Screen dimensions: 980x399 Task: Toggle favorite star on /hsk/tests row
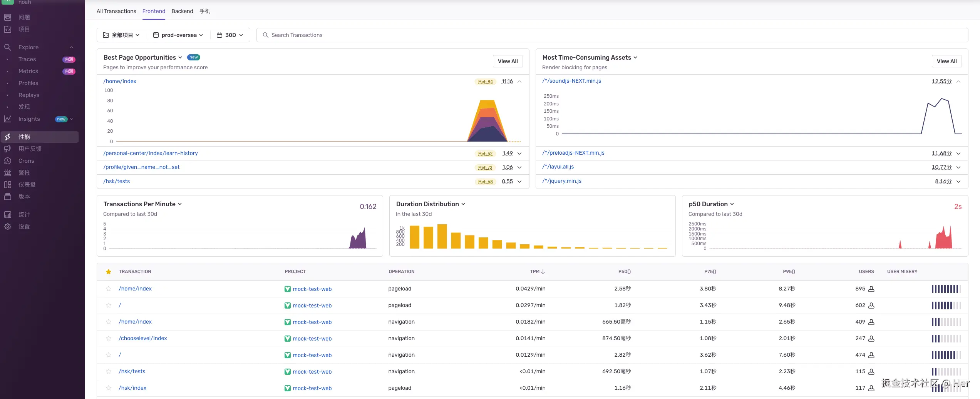109,372
